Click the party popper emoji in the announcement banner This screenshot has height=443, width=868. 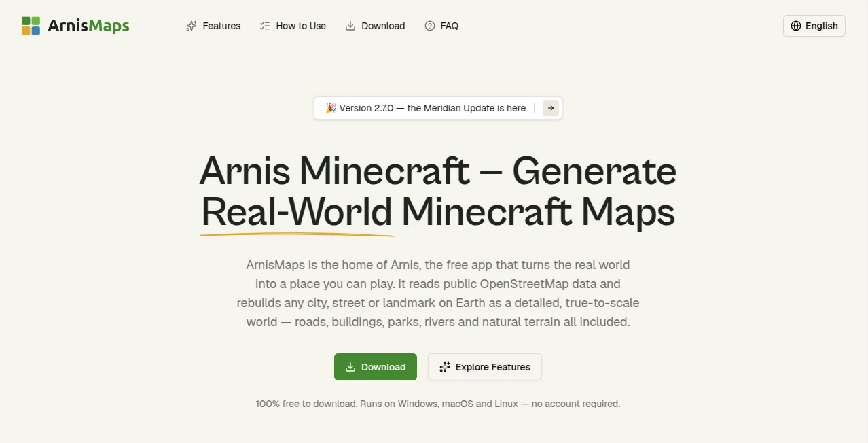point(331,108)
